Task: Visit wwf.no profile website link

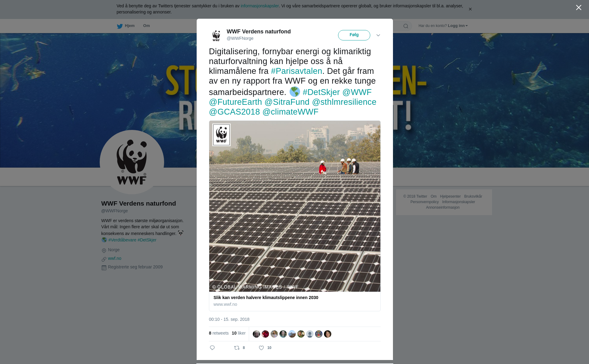Action: coord(115,258)
